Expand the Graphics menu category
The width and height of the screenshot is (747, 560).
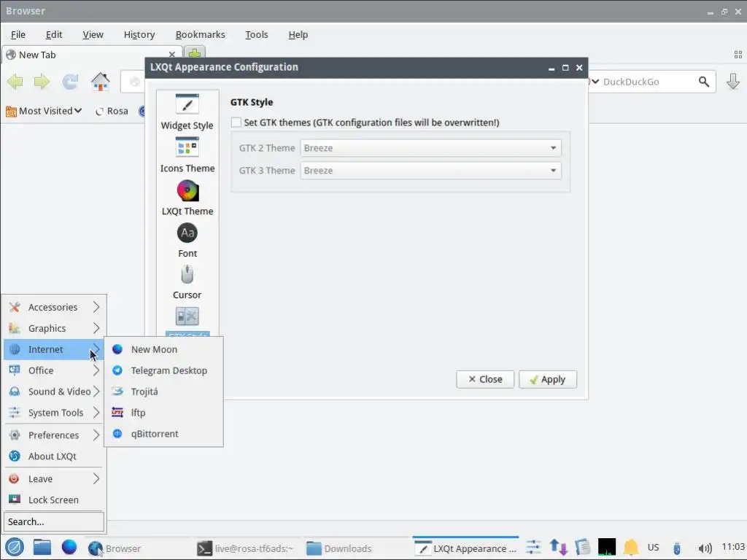54,328
